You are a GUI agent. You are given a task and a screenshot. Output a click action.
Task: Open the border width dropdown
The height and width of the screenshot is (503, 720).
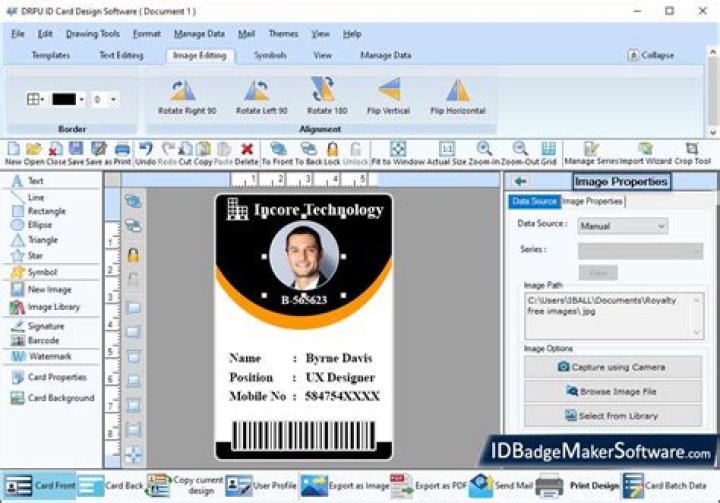pos(113,99)
